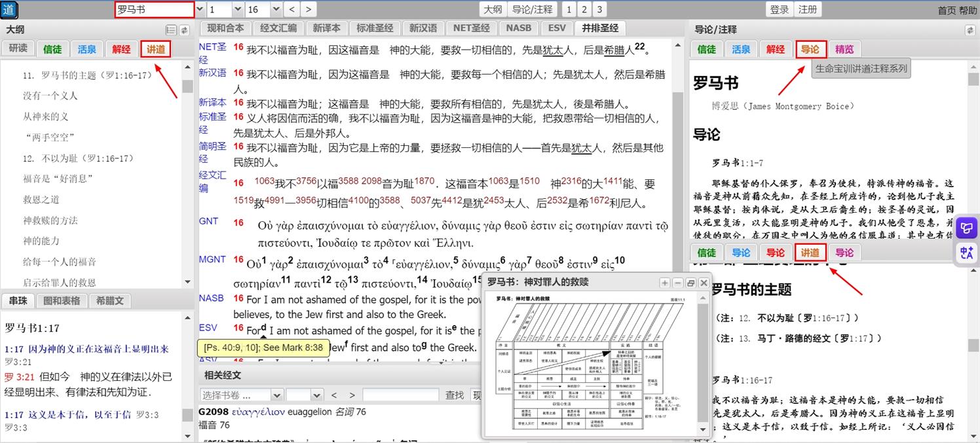Zoom out the popup chart with minus icon

click(x=677, y=283)
